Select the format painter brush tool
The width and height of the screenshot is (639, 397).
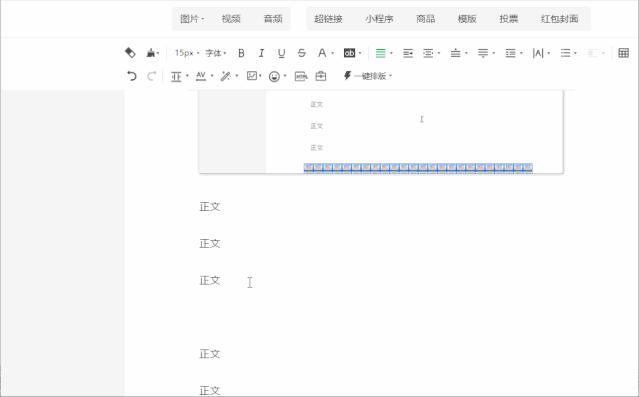[152, 53]
